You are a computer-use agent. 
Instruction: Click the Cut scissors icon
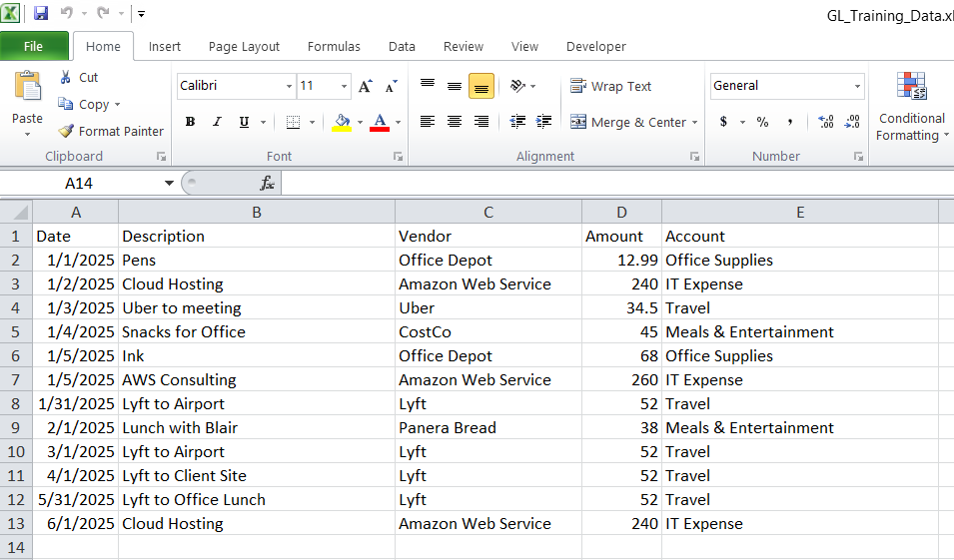[66, 77]
